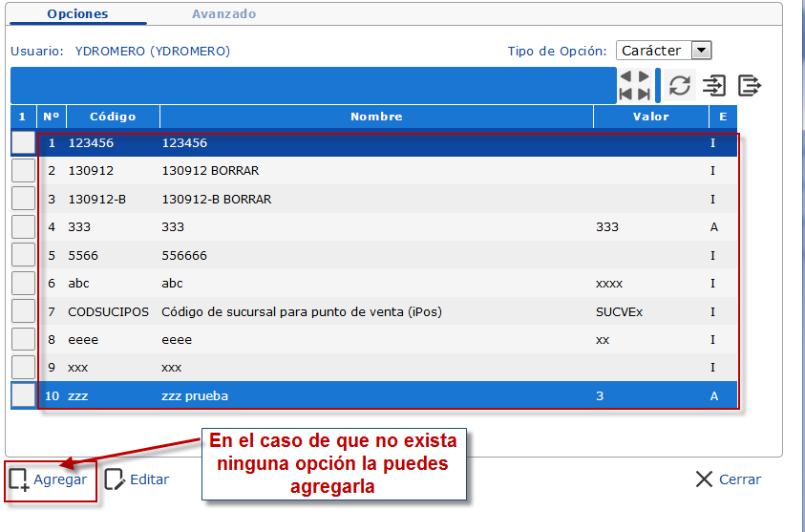This screenshot has width=805, height=532.
Task: Select cell '130912-B BORRAR'
Action: point(217,199)
